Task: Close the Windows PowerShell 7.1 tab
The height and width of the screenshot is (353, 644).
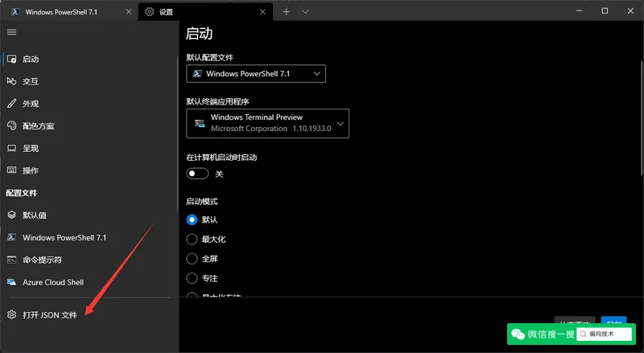Action: pos(129,12)
